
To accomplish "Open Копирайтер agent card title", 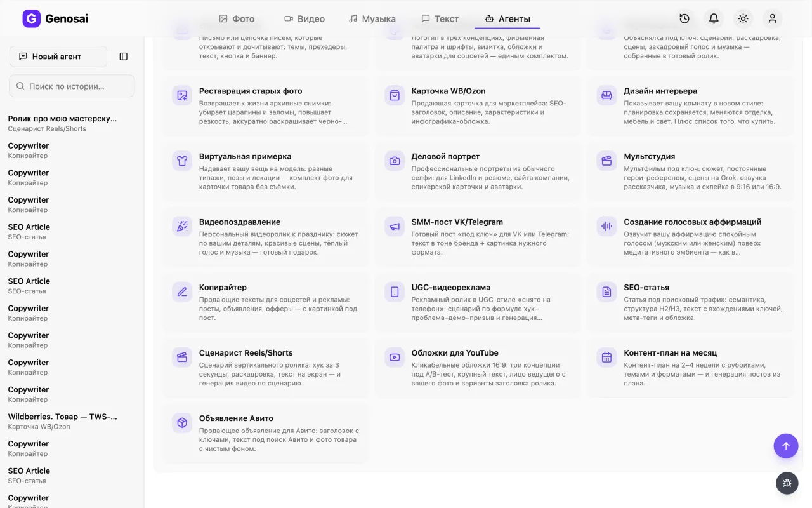I will (223, 287).
